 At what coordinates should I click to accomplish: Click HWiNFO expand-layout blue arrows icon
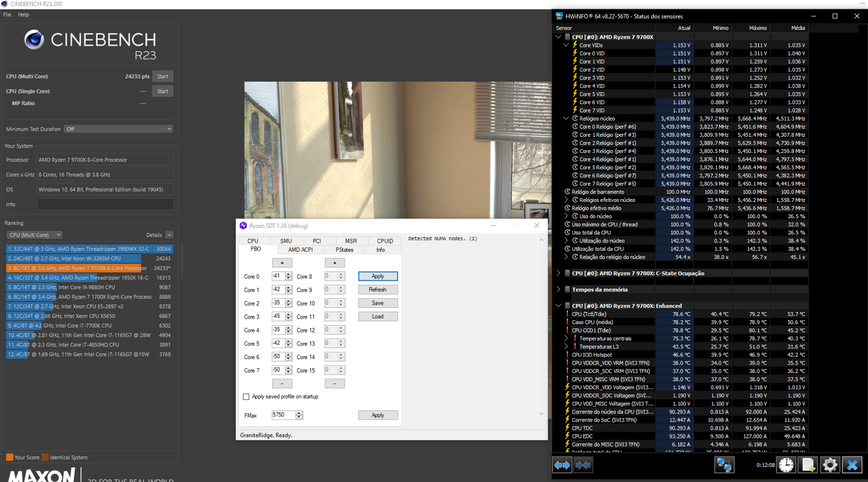point(562,465)
